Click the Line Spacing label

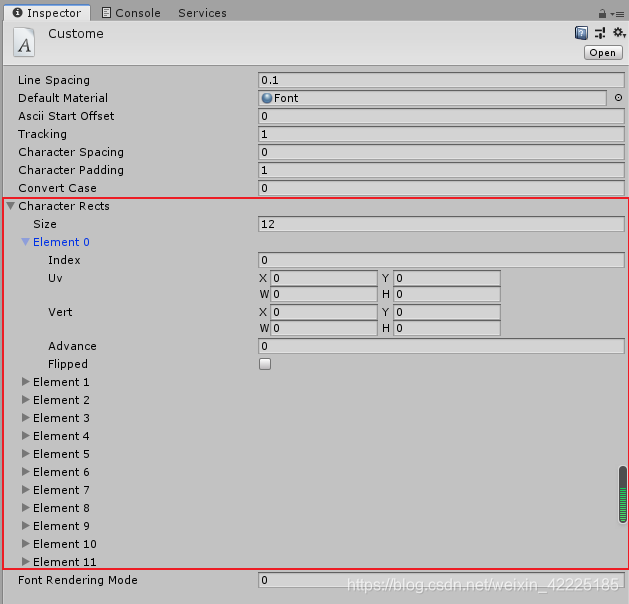point(54,80)
